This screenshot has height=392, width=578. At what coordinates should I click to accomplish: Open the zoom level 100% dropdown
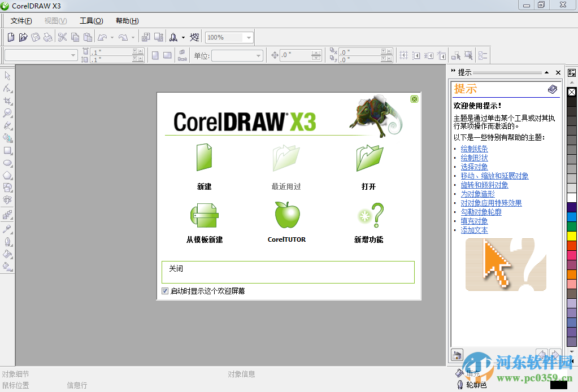(247, 37)
